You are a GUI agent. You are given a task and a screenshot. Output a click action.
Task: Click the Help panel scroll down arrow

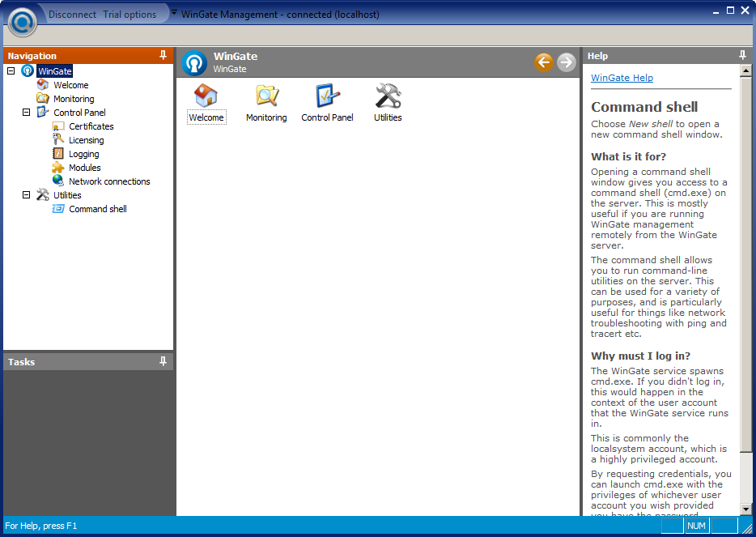point(745,509)
